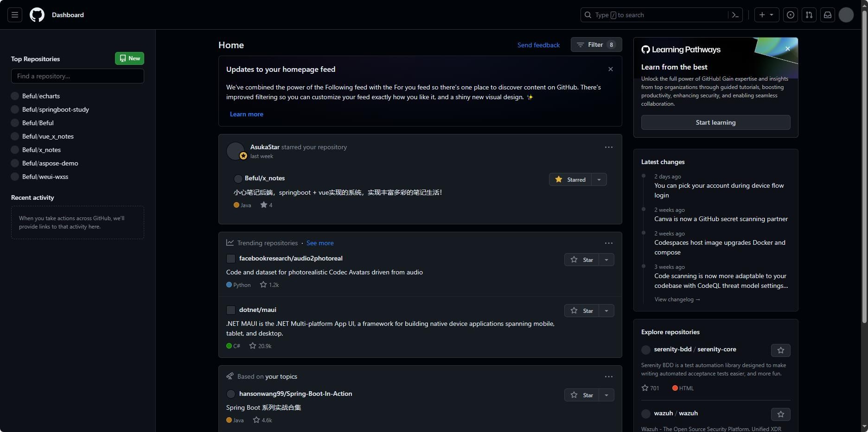The width and height of the screenshot is (868, 432).
Task: Open list dropdown beside dotnet/maui Star
Action: coord(606,311)
